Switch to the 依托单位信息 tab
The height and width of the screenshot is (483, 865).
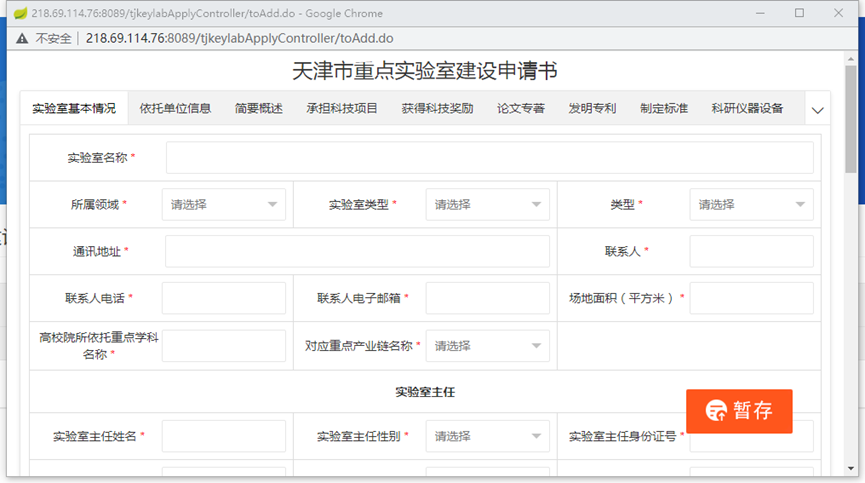175,109
